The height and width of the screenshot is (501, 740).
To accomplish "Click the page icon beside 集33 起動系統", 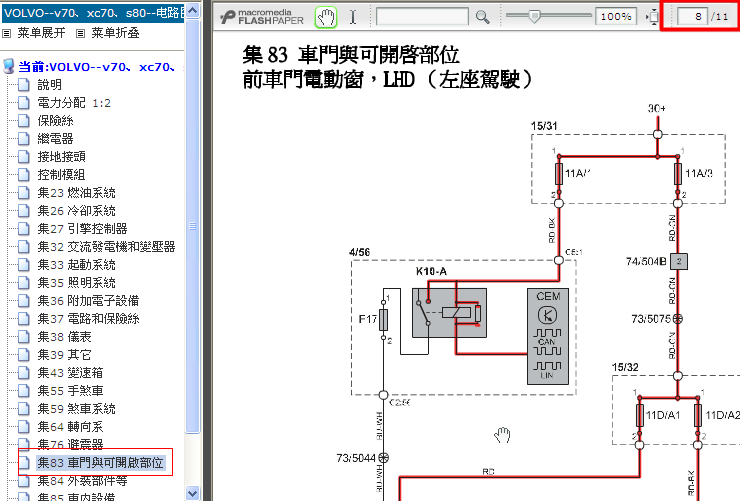I will [x=24, y=265].
